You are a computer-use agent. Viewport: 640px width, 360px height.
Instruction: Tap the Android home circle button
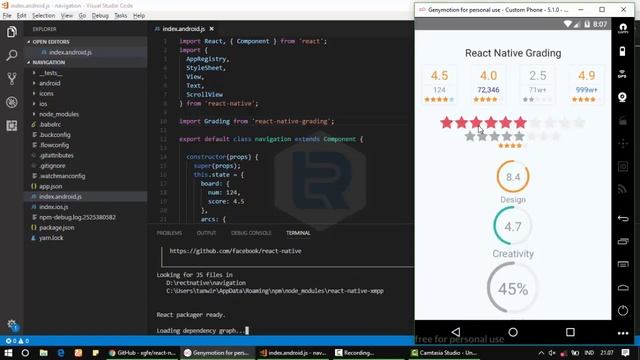coord(513,332)
